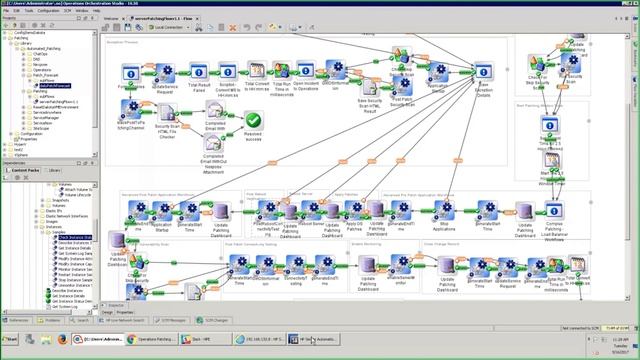Click the scissors Cut icon
Screen dimensions: 640x360
point(199,27)
